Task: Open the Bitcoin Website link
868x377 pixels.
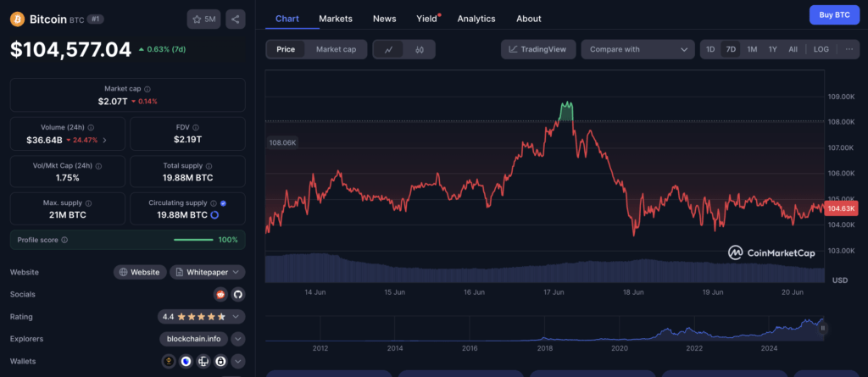Action: point(140,272)
